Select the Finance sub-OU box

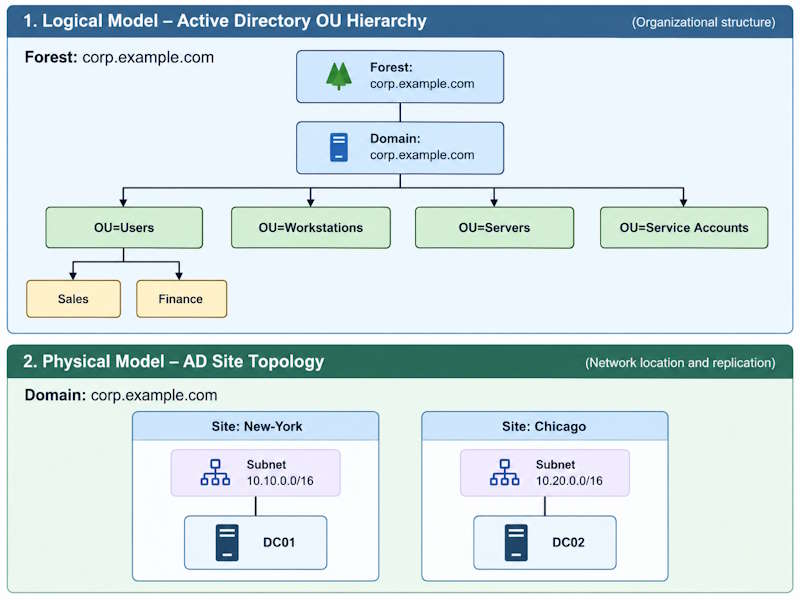[x=182, y=299]
